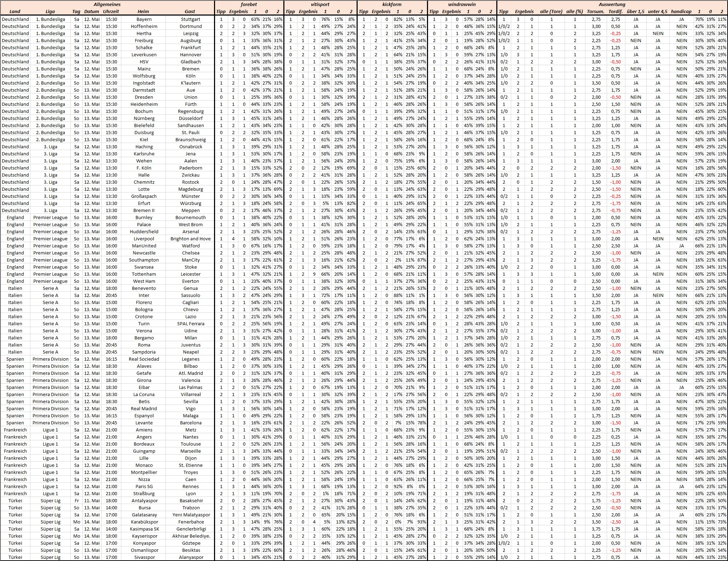The width and height of the screenshot is (728, 561).
Task: Click the Real Sociedad cell
Action: [x=144, y=359]
